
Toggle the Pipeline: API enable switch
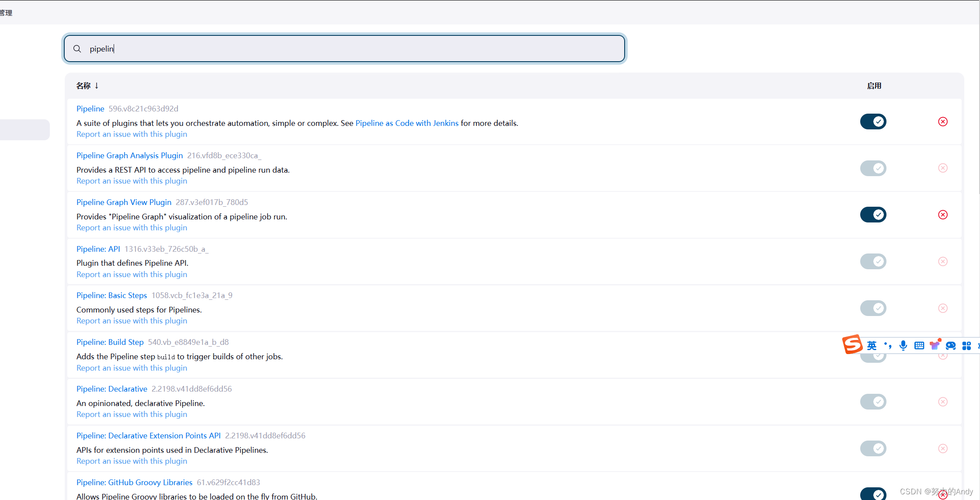tap(873, 261)
